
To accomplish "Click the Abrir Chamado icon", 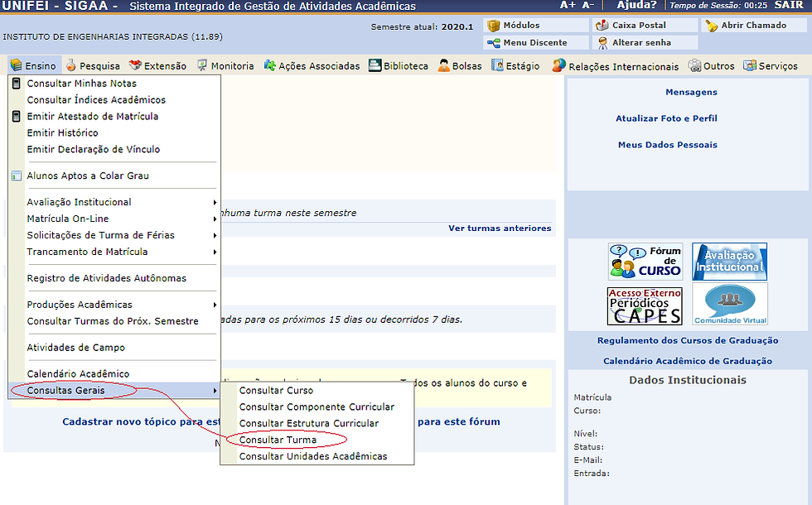I will (712, 26).
